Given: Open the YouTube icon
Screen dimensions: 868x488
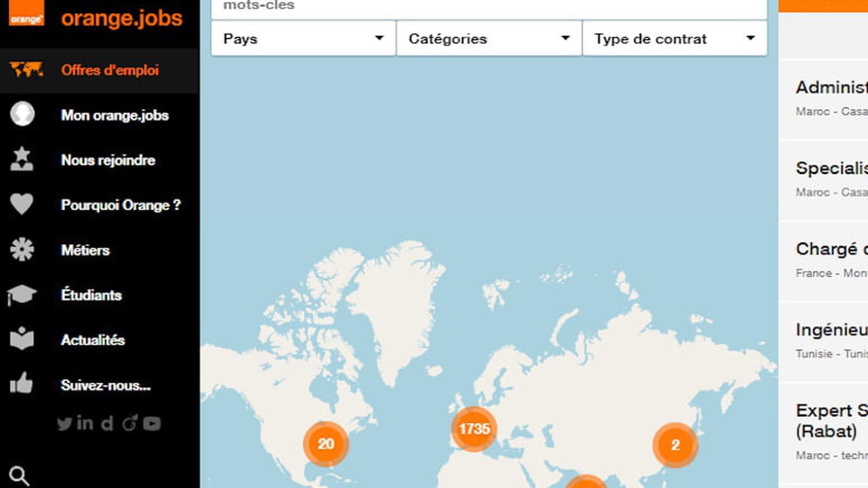Looking at the screenshot, I should (152, 423).
